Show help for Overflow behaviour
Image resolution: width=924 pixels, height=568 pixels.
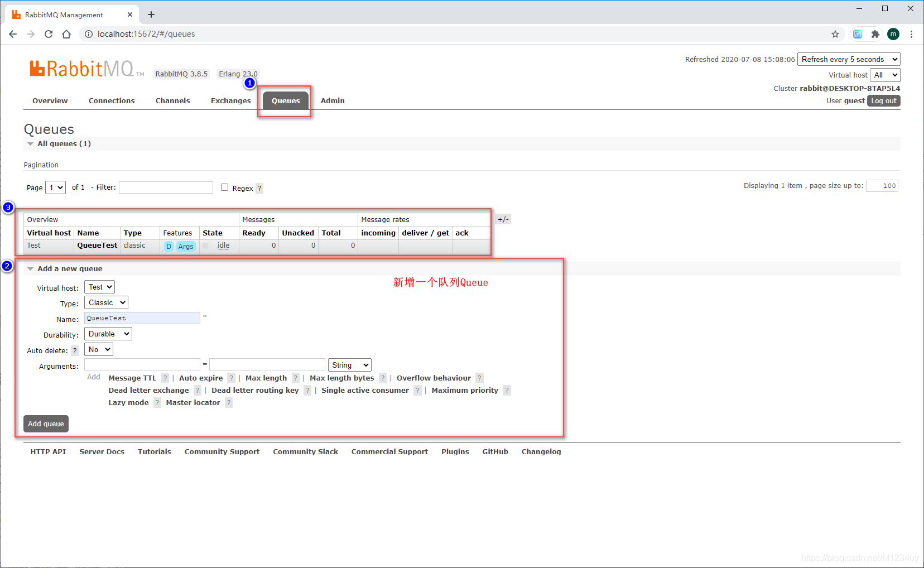pos(480,378)
